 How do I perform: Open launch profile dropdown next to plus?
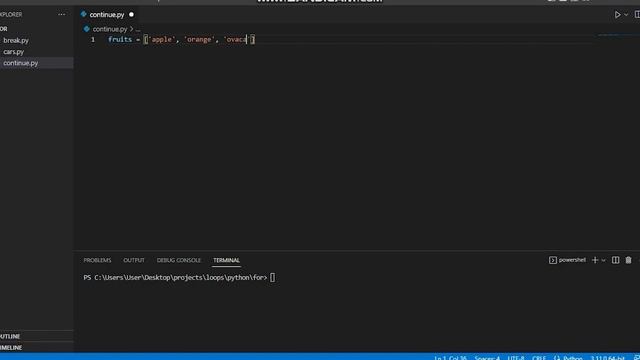click(603, 260)
